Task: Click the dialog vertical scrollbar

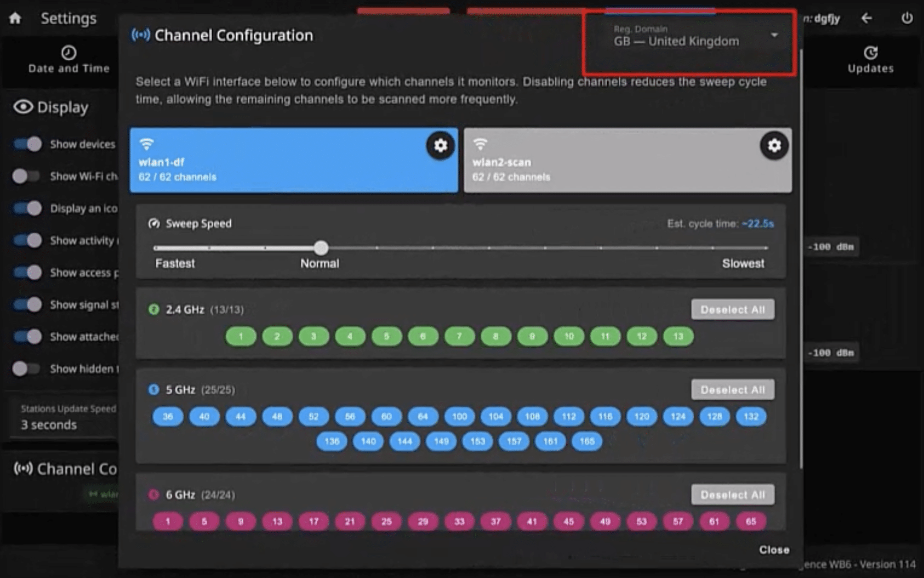Action: coord(801,258)
